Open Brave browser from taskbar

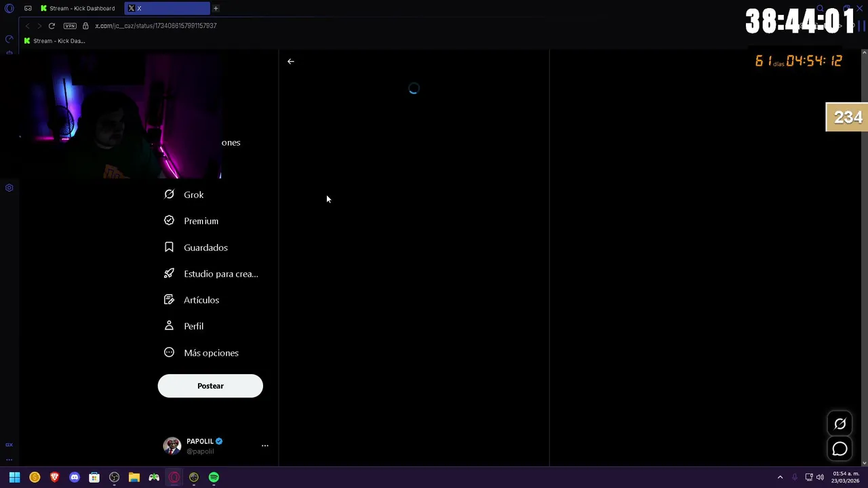coord(54,477)
